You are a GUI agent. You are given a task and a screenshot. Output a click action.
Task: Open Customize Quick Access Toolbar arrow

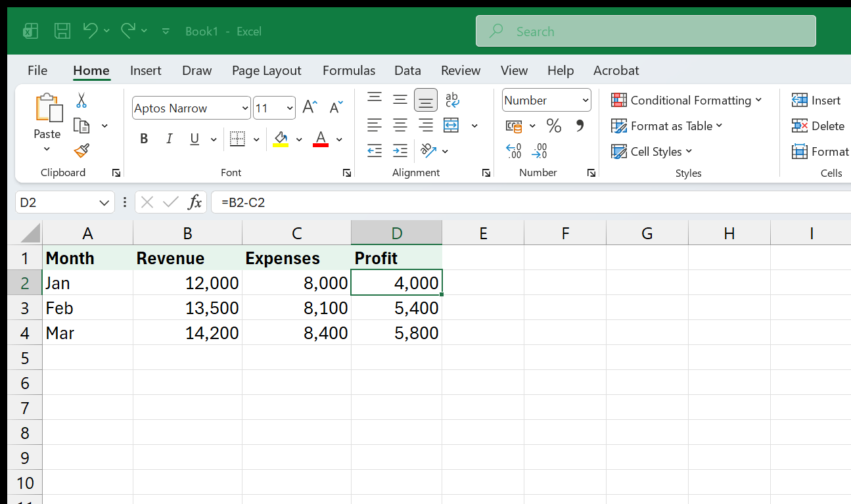(166, 31)
